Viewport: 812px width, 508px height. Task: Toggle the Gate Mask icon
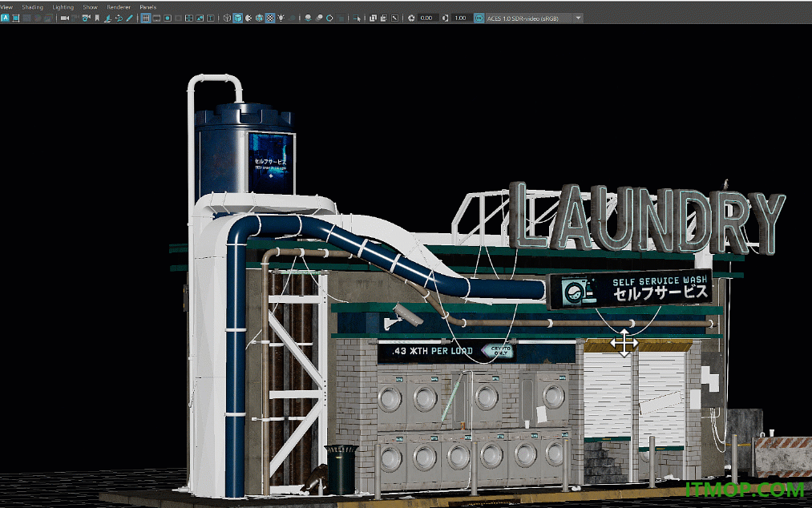(178, 18)
